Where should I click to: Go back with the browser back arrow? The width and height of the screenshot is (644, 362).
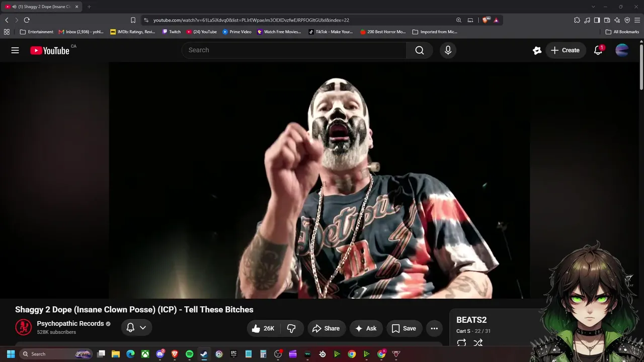point(7,20)
